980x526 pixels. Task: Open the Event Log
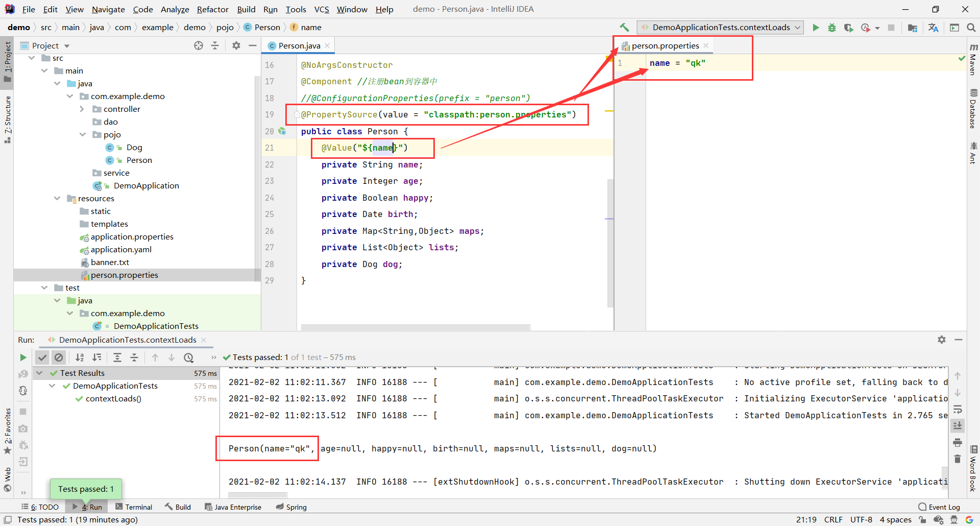[x=943, y=507]
